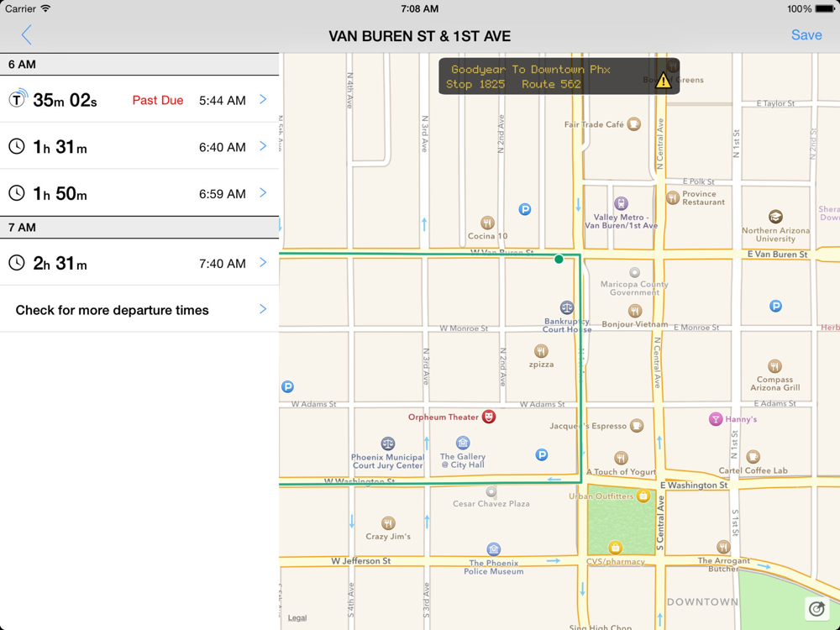Tap the Northern Arizona University icon
Viewport: 840px width, 630px height.
(x=775, y=217)
